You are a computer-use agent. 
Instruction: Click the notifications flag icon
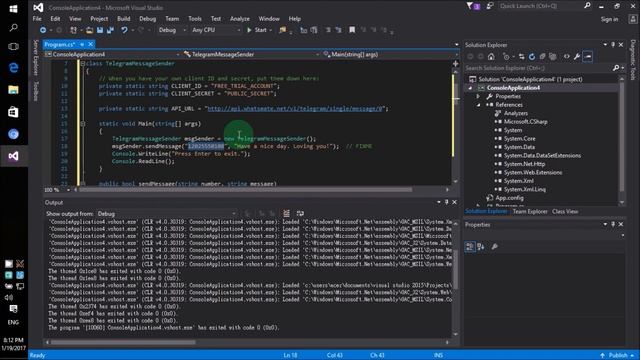473,6
